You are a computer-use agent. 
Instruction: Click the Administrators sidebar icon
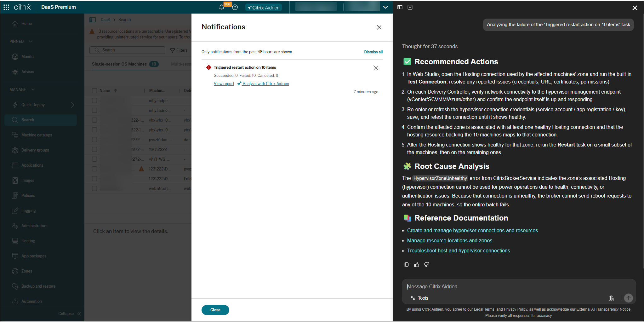[x=15, y=226]
